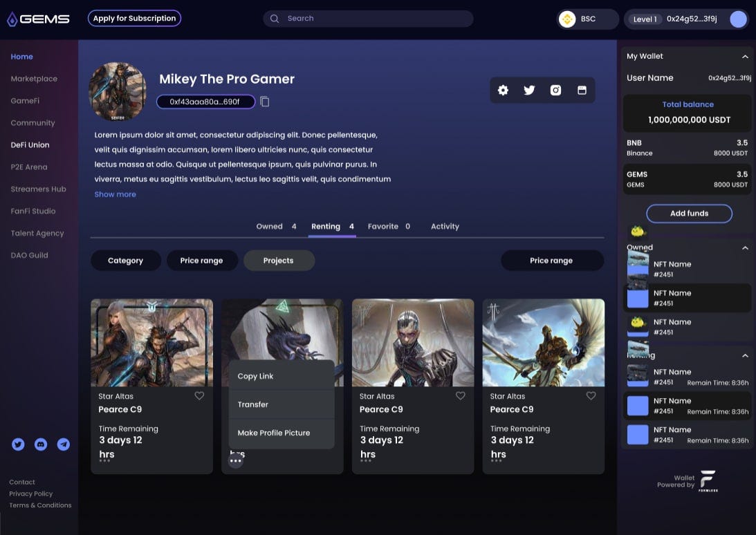Open Streamers Hub in sidebar

tap(38, 189)
